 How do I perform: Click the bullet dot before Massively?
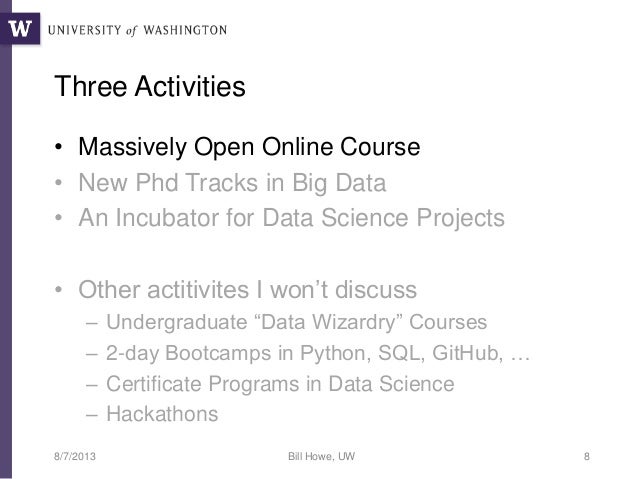click(59, 147)
